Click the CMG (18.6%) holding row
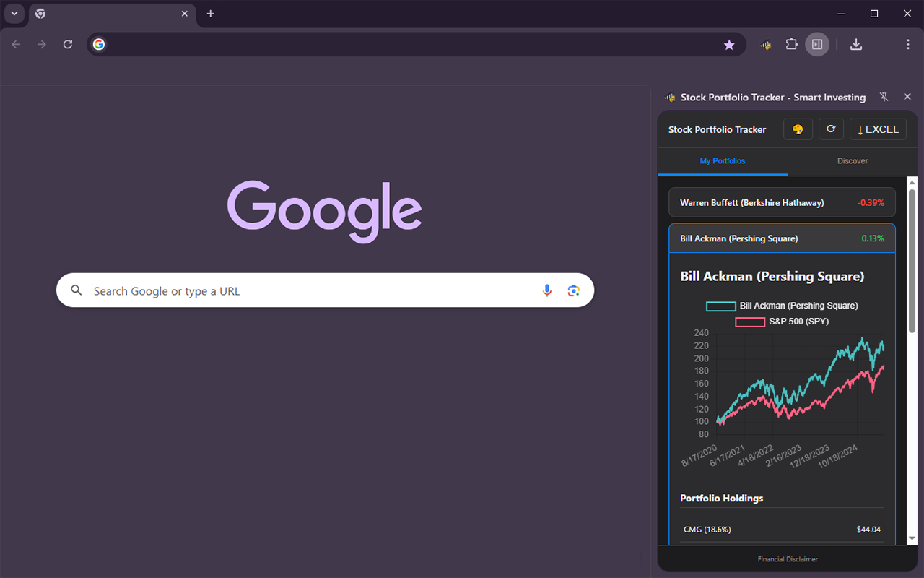This screenshot has height=578, width=924. [782, 530]
